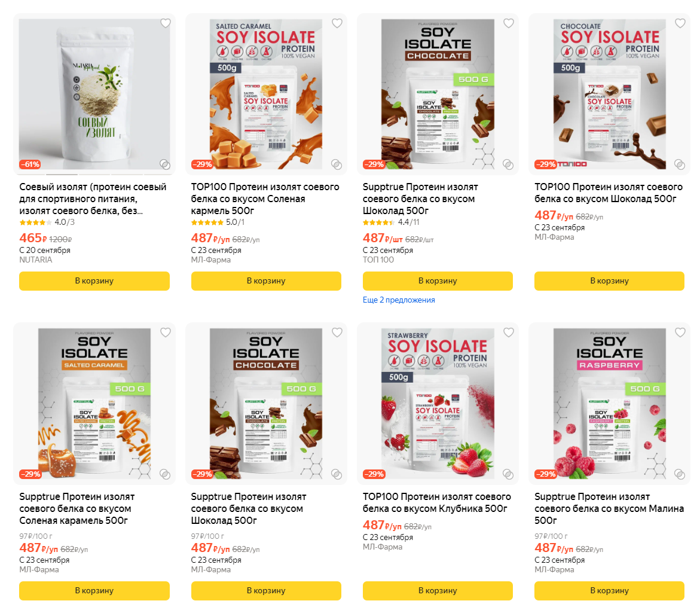Add TOP100 Strawberry protein to cart
Viewport: 700px width, 613px height.
[x=438, y=591]
